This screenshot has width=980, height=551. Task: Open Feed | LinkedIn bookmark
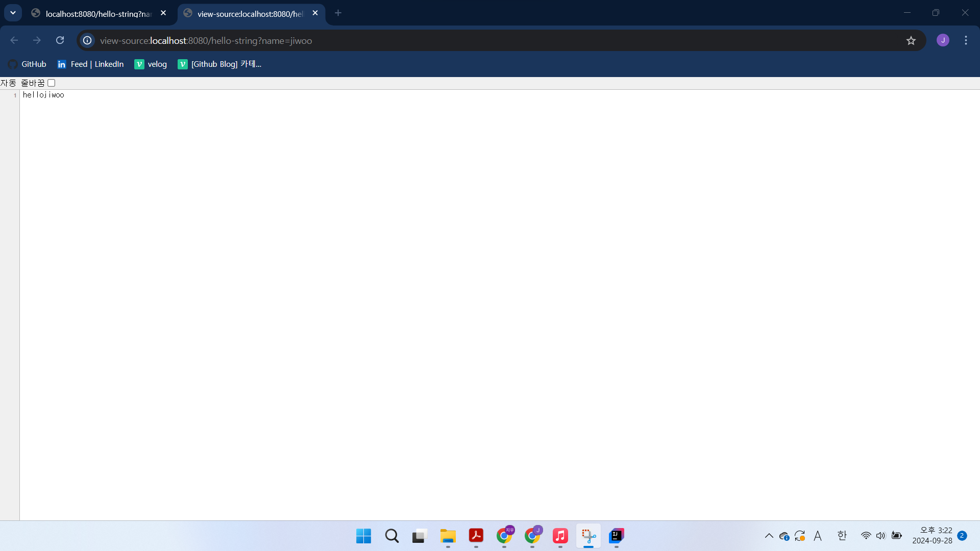click(90, 64)
